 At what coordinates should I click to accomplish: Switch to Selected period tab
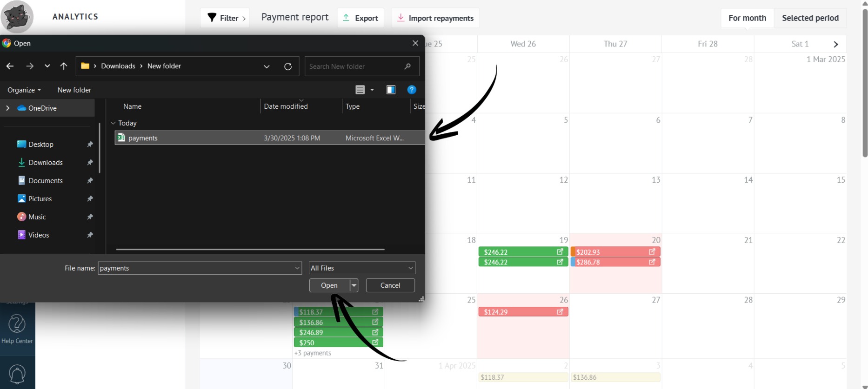(810, 18)
